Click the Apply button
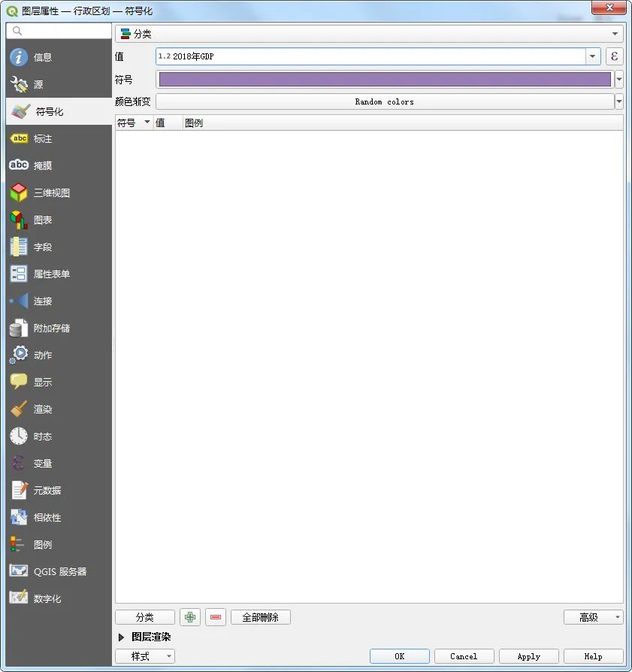The height and width of the screenshot is (672, 632). [529, 656]
